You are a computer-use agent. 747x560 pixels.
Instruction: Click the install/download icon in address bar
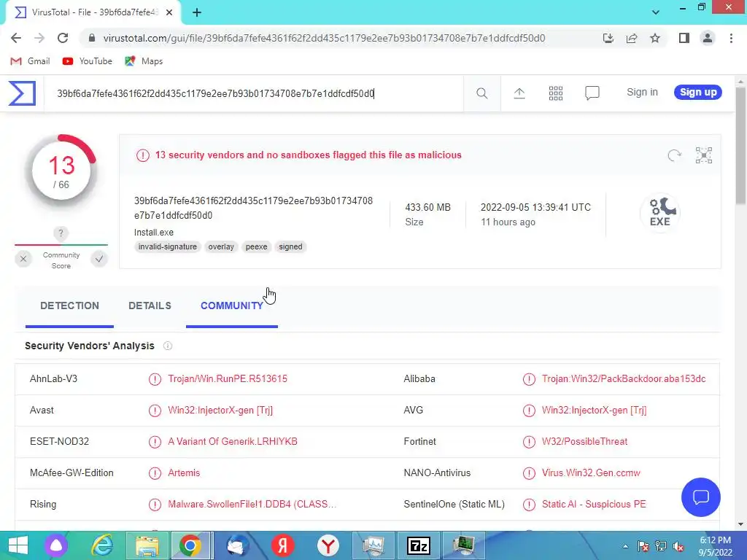click(x=608, y=38)
